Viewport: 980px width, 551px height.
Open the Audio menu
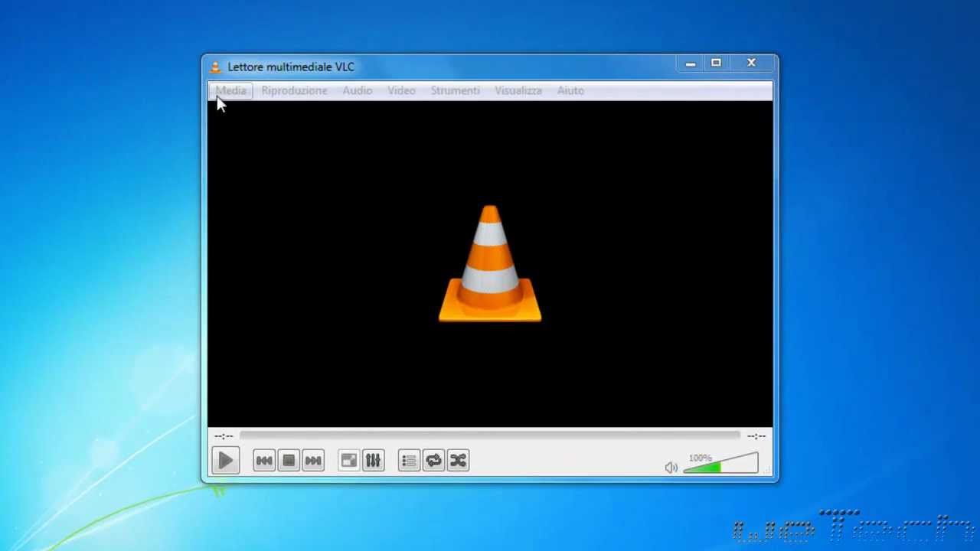[x=358, y=90]
